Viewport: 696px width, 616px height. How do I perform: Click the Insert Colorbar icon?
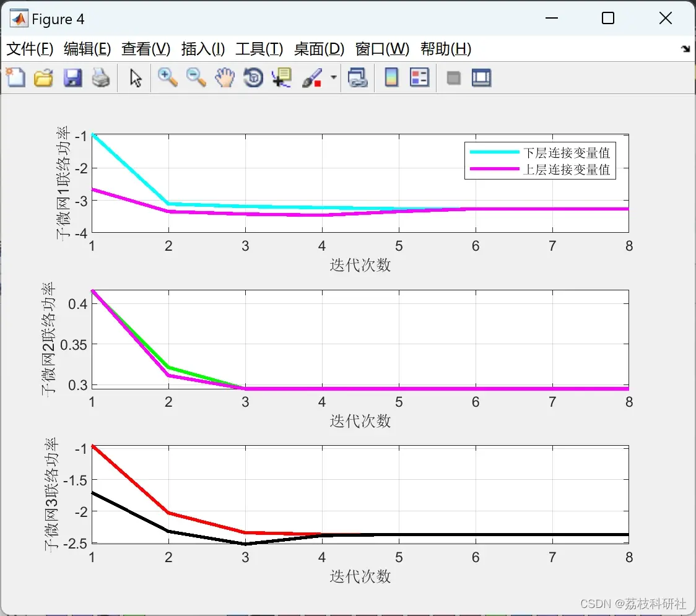[x=391, y=77]
